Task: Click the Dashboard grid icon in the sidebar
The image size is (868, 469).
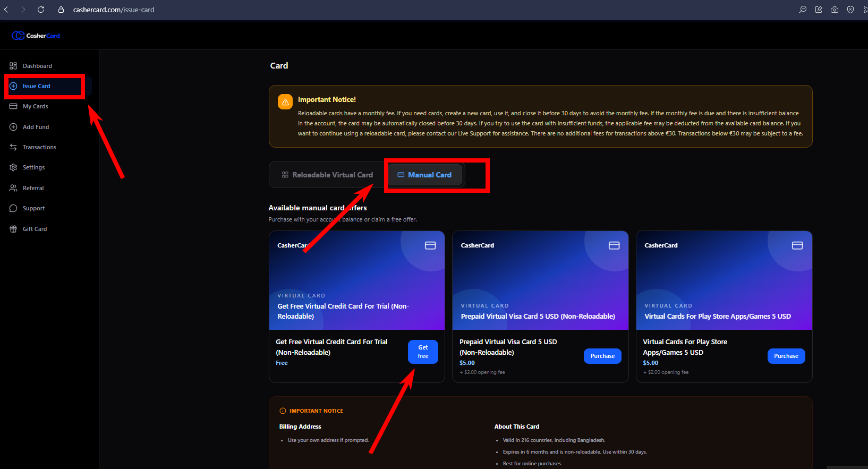Action: pos(13,66)
